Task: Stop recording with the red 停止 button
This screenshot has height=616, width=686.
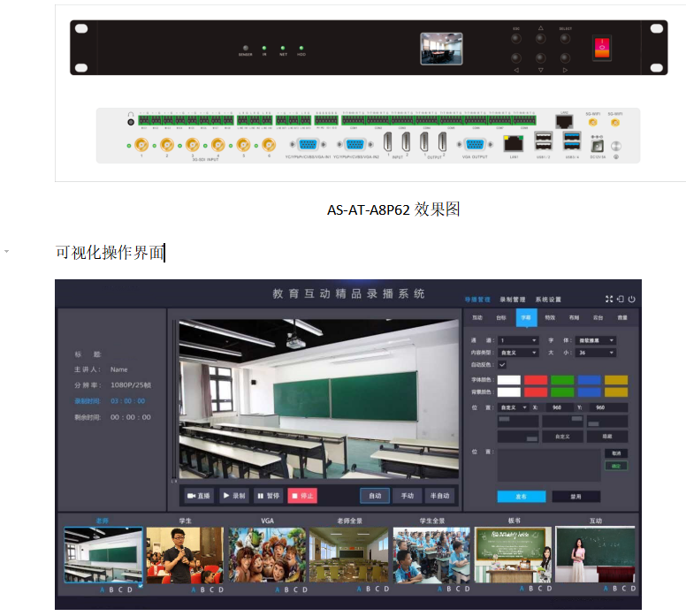Action: 301,496
